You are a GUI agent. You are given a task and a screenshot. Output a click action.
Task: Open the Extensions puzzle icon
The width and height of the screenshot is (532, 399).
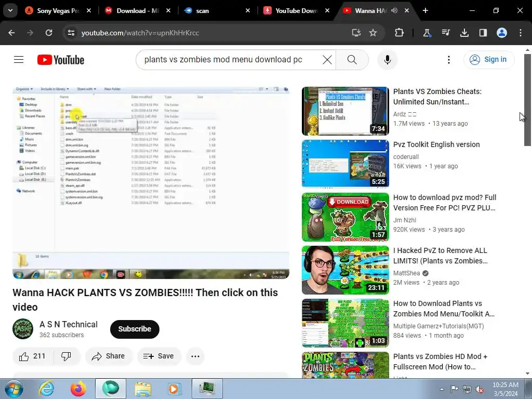click(x=400, y=33)
